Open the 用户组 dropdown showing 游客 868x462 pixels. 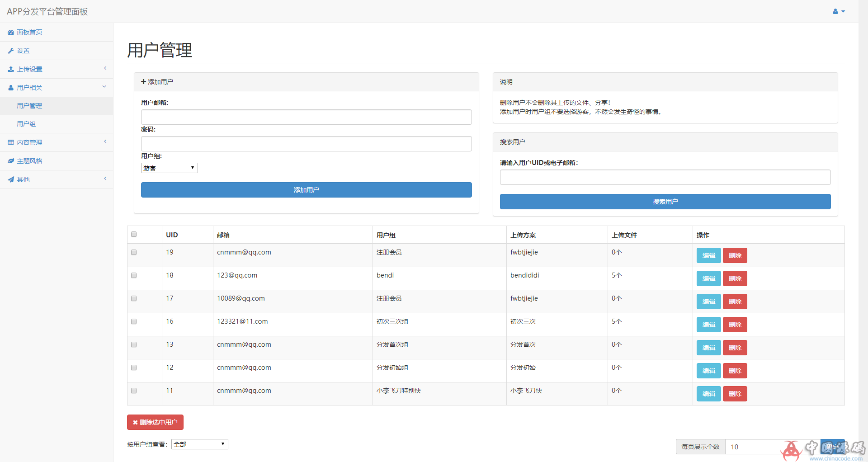tap(169, 168)
